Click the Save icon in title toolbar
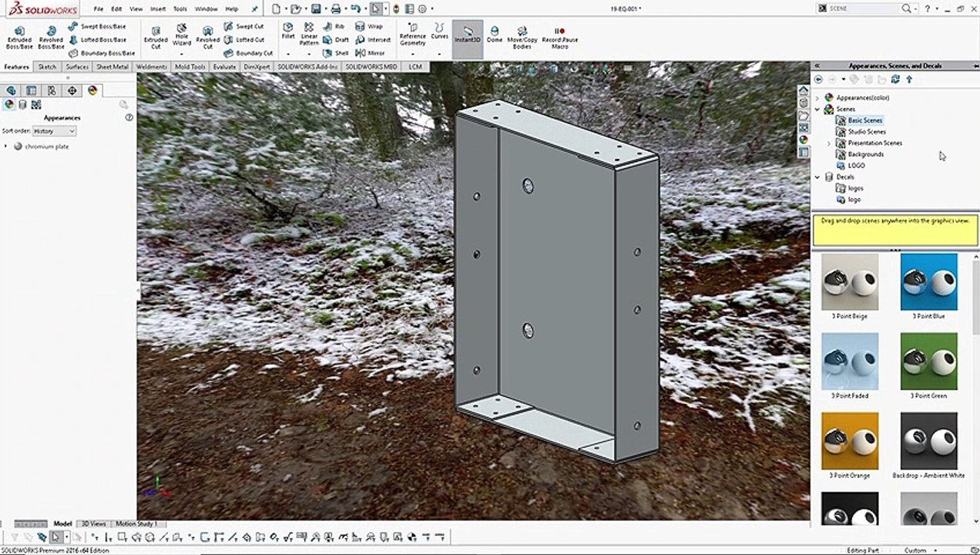The height and width of the screenshot is (555, 980). [316, 9]
